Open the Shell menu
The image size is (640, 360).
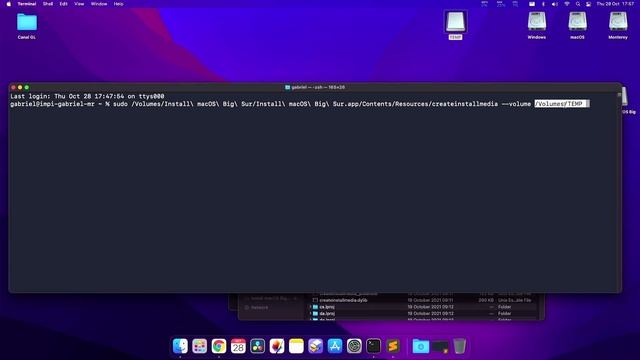(x=48, y=4)
